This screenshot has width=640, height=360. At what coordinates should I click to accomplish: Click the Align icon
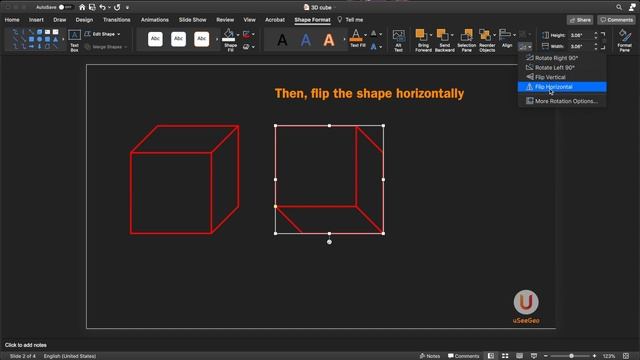pos(505,35)
